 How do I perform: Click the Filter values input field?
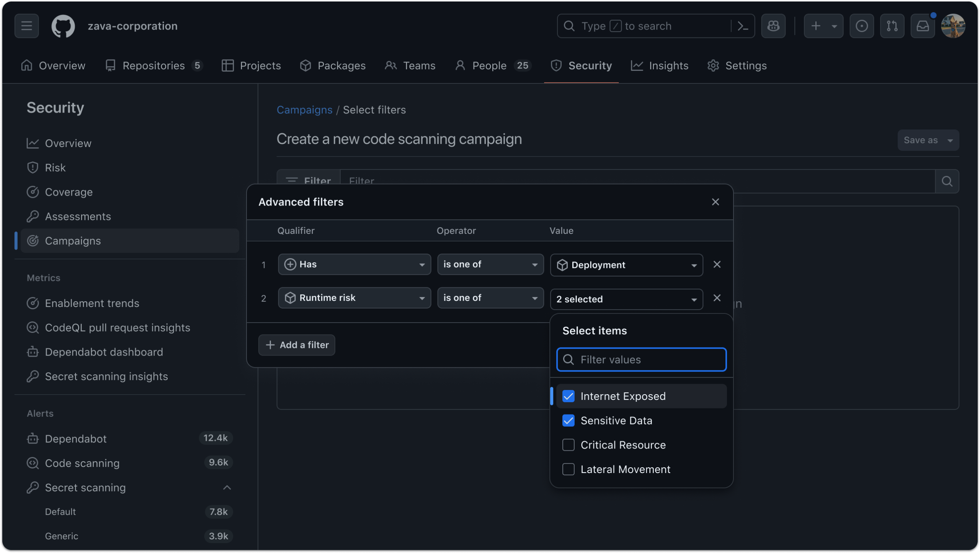tap(641, 359)
